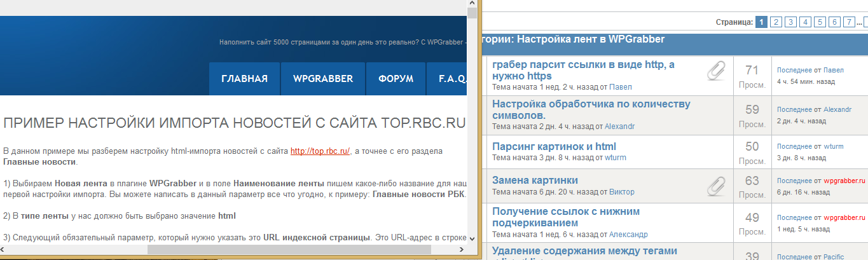Image resolution: width=868 pixels, height=260 pixels.
Task: Click the vertical scrollbar thumb of the article
Action: pyautogui.click(x=472, y=13)
